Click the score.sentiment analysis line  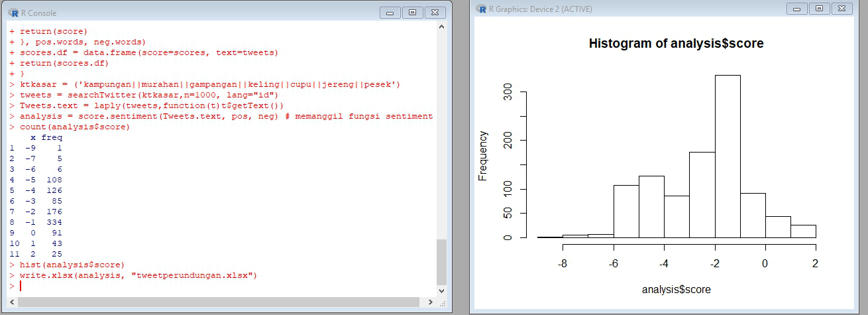(x=221, y=116)
